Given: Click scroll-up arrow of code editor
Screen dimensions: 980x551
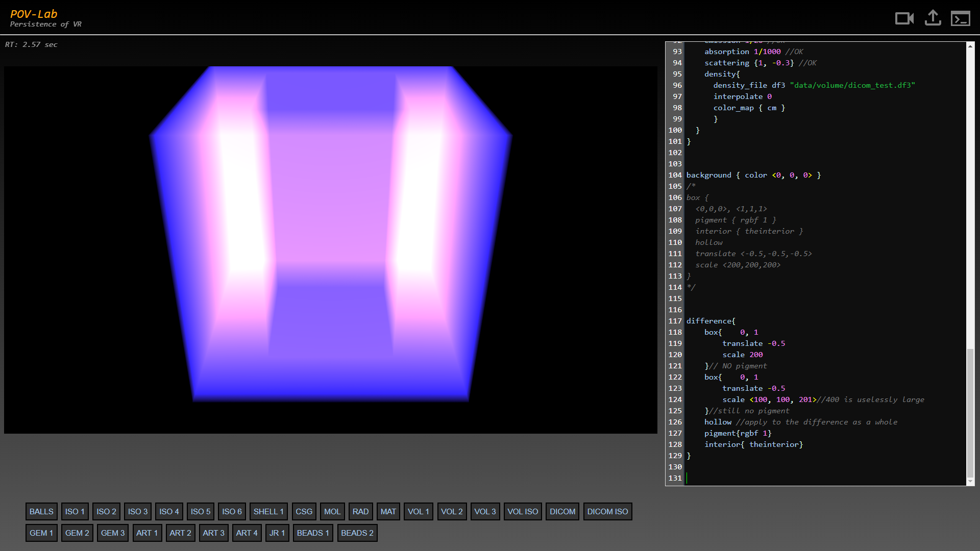Looking at the screenshot, I should (970, 46).
